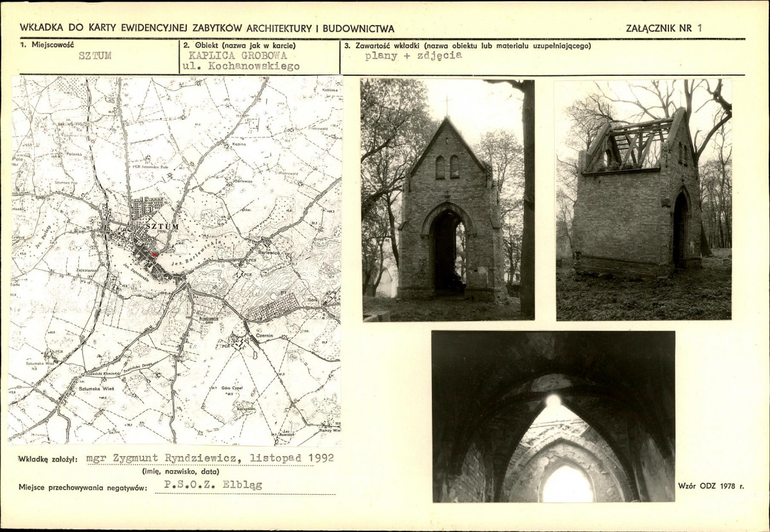This screenshot has height=532, width=770.
Task: Open the roofless chapel side-view photo
Action: (x=643, y=199)
